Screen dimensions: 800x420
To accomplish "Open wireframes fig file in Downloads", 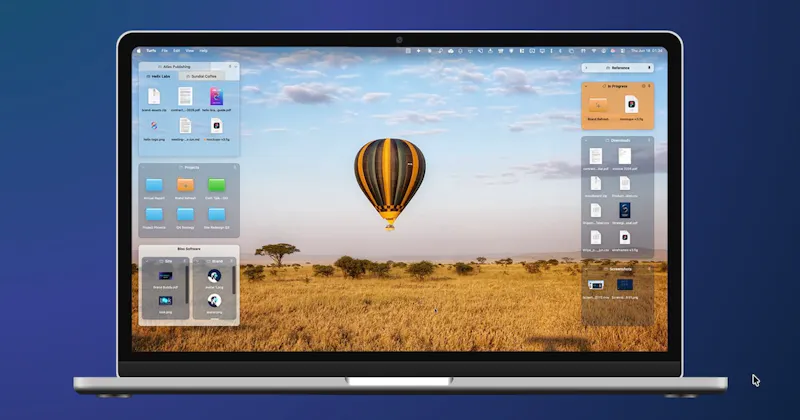I will point(624,238).
